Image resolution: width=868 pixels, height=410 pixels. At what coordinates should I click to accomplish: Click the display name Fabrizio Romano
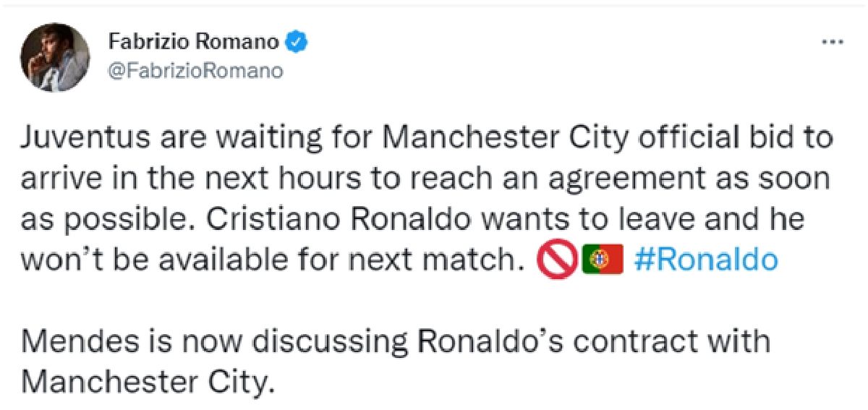coord(193,42)
